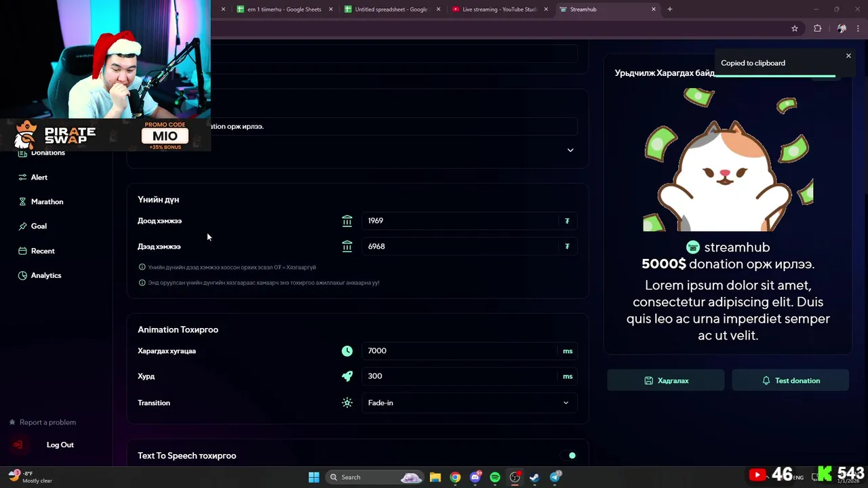Viewport: 868px width, 488px height.
Task: Expand the chevron under message text field
Action: [570, 150]
